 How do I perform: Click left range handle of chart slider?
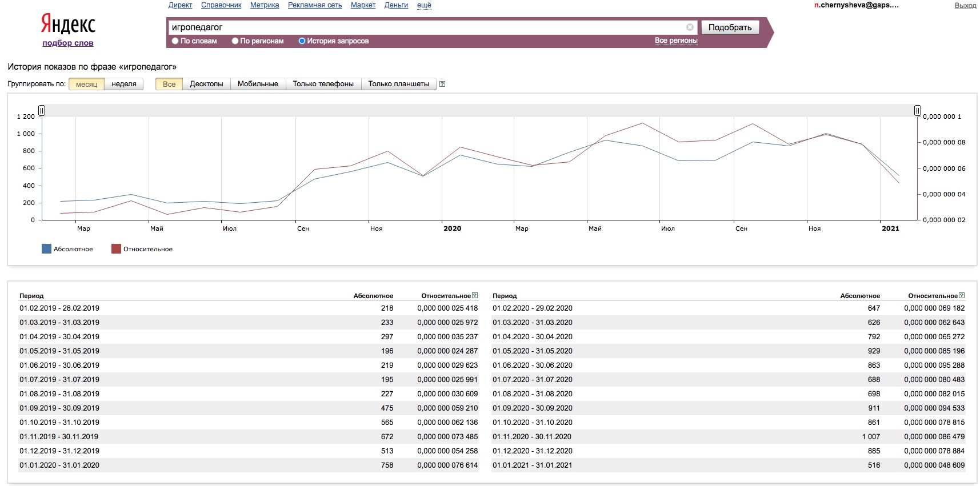[42, 110]
